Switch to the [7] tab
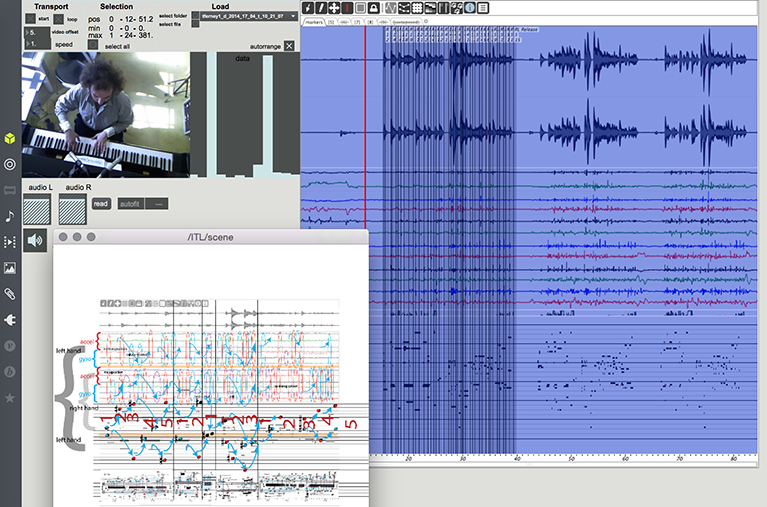The width and height of the screenshot is (767, 507). (357, 22)
